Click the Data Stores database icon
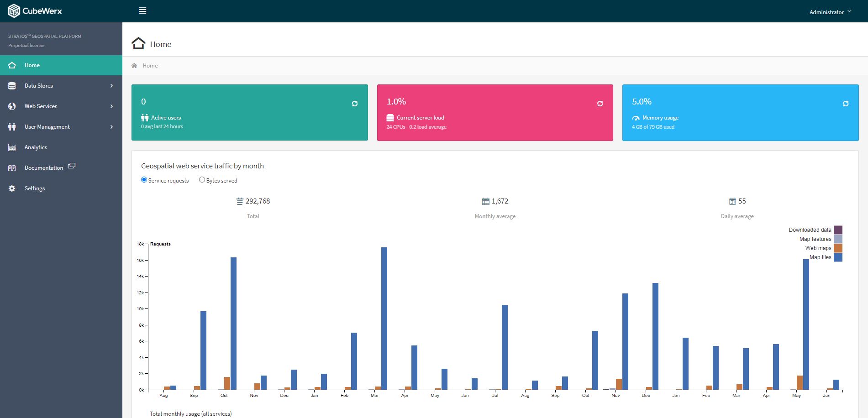This screenshot has width=868, height=418. pyautogui.click(x=12, y=86)
